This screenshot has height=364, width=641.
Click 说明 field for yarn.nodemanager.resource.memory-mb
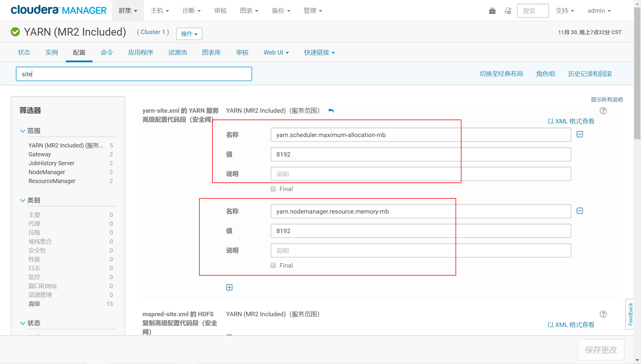click(x=421, y=251)
